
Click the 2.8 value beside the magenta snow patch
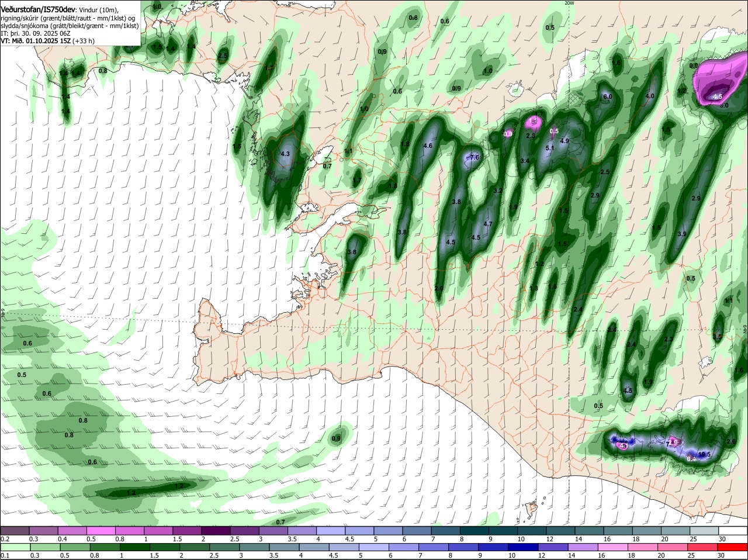[531, 136]
